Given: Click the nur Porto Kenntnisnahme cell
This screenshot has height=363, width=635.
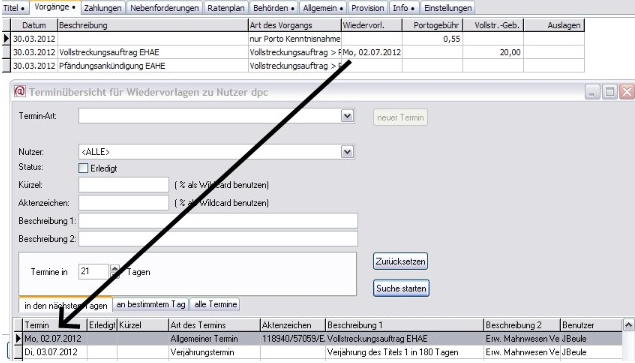Looking at the screenshot, I should 295,39.
